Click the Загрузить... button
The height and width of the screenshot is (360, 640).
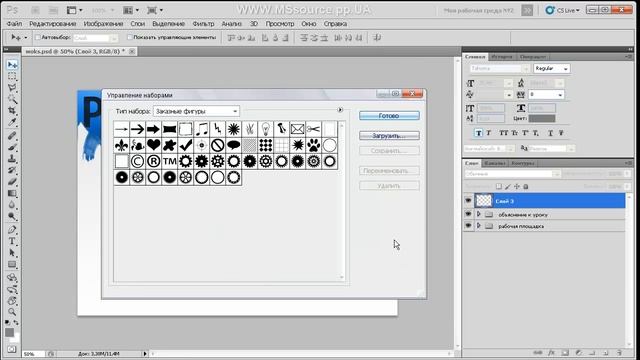click(x=389, y=136)
